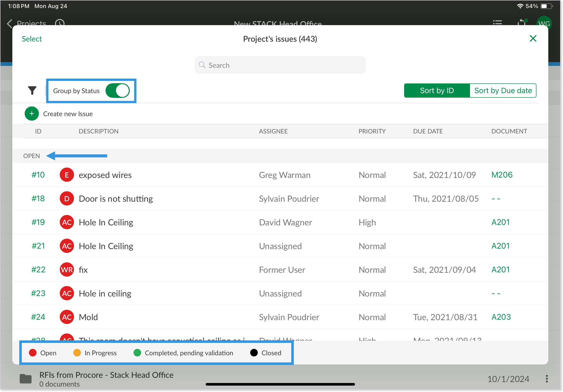Tap the green plus Create new Issue icon
Viewport: 563px width, 392px height.
[x=32, y=114]
